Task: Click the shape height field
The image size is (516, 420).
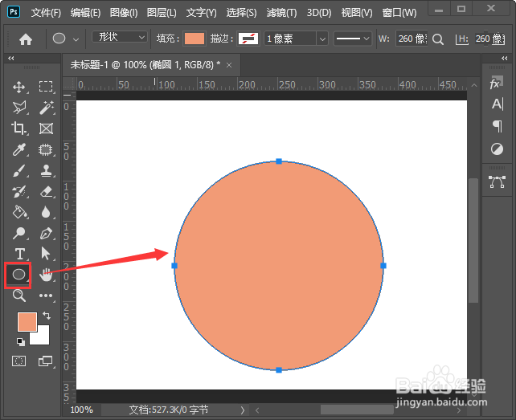Action: tap(489, 39)
